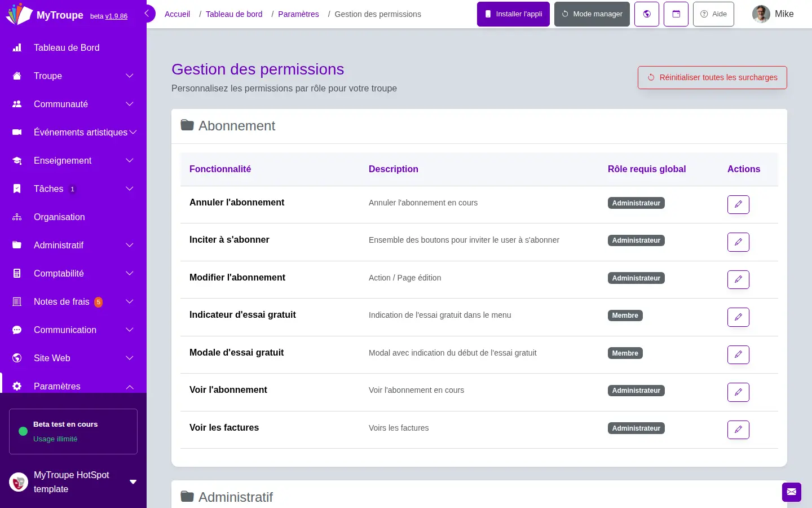Viewport: 812px width, 508px height.
Task: Collapse the sidebar with the chevron arrow
Action: 148,14
